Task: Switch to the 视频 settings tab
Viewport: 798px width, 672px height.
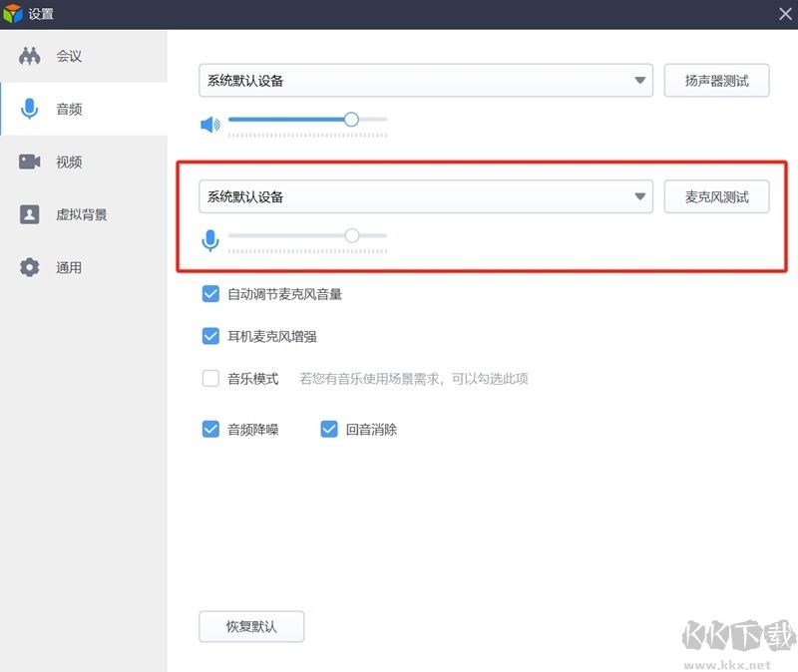Action: [x=68, y=162]
